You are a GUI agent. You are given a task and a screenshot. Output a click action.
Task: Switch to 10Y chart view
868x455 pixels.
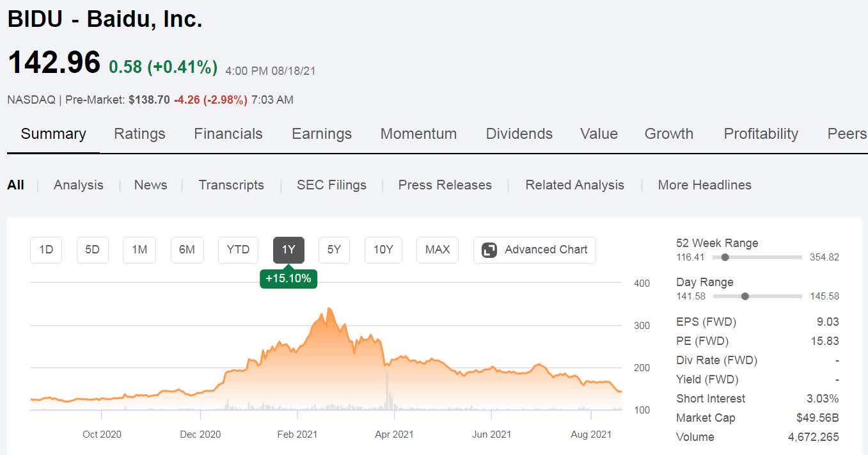pyautogui.click(x=383, y=250)
